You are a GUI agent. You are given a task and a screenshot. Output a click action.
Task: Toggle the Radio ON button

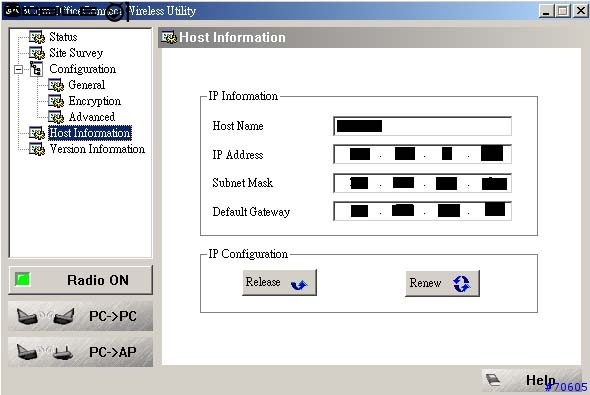click(x=81, y=280)
